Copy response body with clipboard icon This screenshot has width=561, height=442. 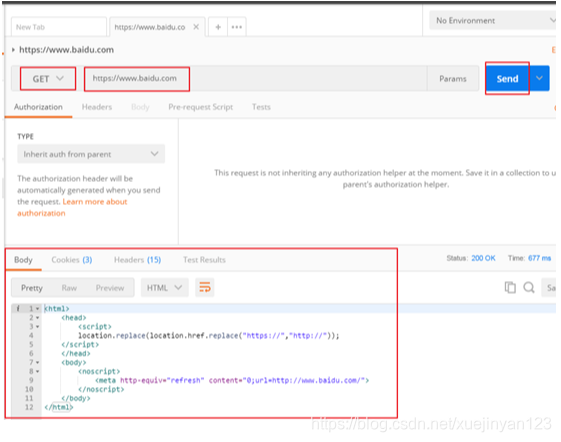coord(510,287)
